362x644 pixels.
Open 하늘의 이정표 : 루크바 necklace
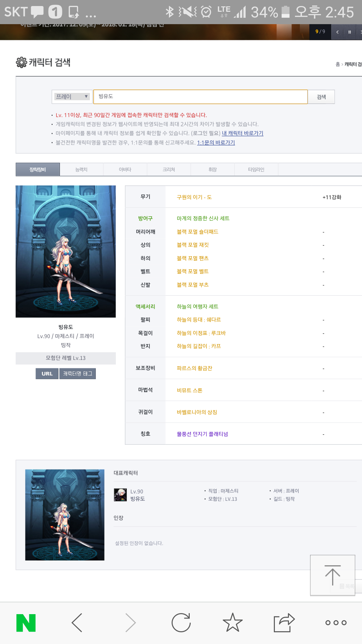tap(201, 333)
